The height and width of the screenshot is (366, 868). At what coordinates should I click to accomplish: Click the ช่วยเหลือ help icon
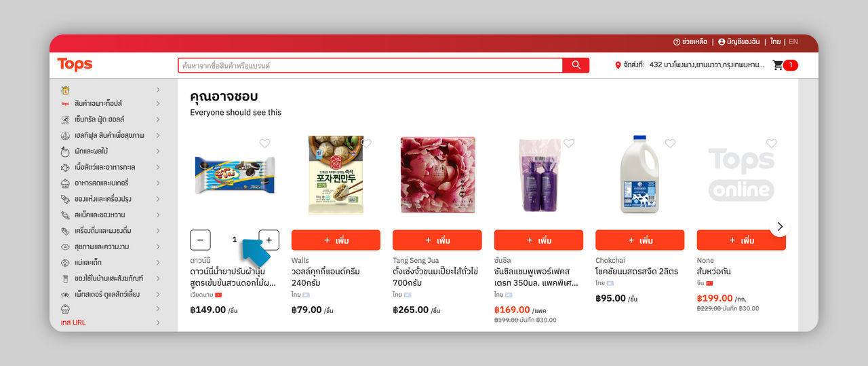click(676, 42)
